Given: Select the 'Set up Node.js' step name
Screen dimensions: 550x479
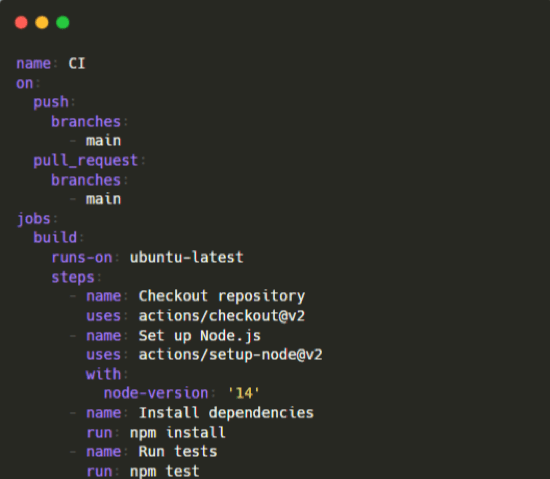Looking at the screenshot, I should pos(200,336).
